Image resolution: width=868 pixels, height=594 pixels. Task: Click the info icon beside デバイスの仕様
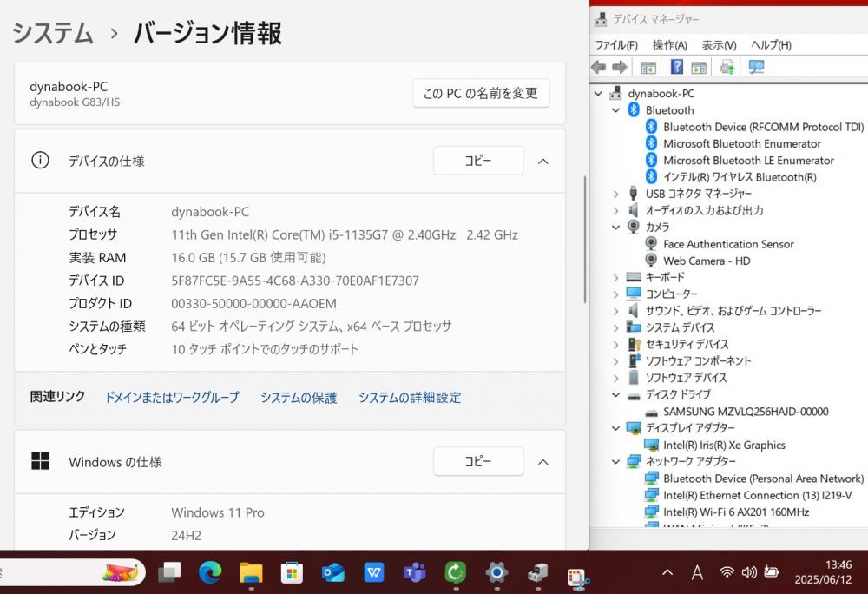(40, 161)
